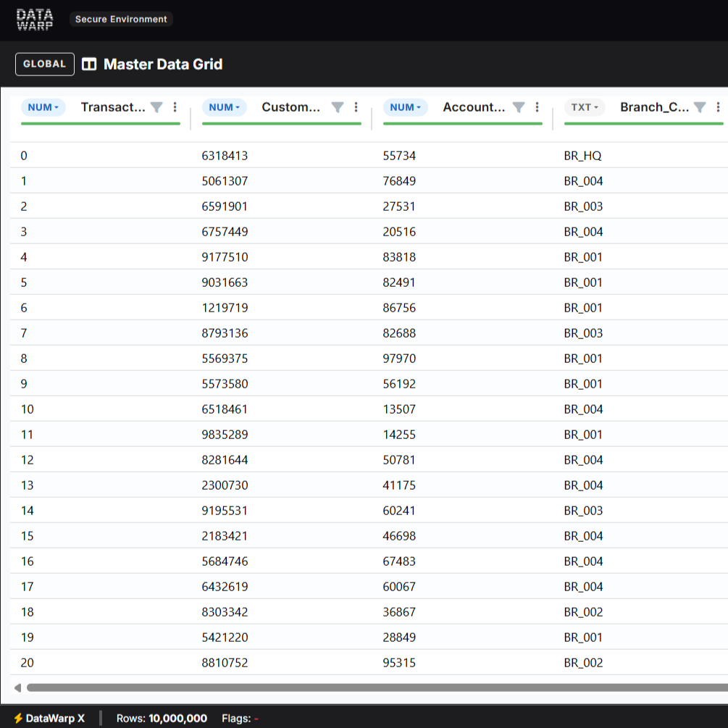Open the Account column three-dot menu
The width and height of the screenshot is (728, 728).
(x=537, y=107)
